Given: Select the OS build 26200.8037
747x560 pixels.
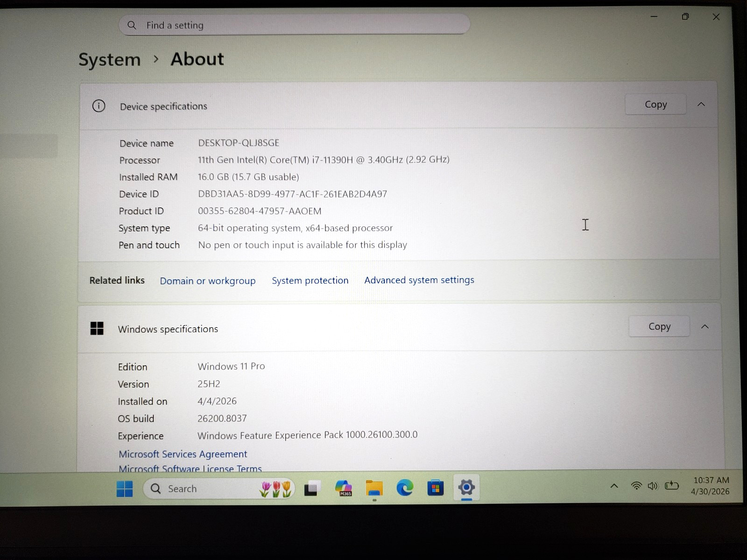Looking at the screenshot, I should (222, 419).
